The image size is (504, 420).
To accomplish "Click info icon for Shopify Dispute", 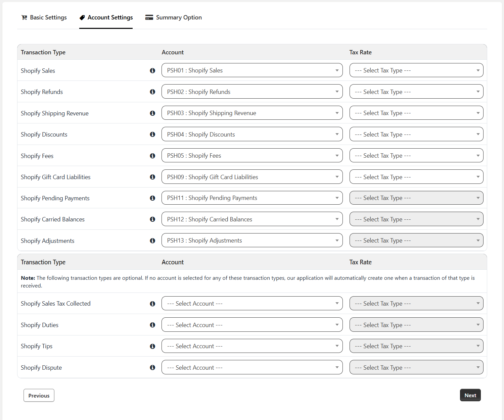I will 152,367.
